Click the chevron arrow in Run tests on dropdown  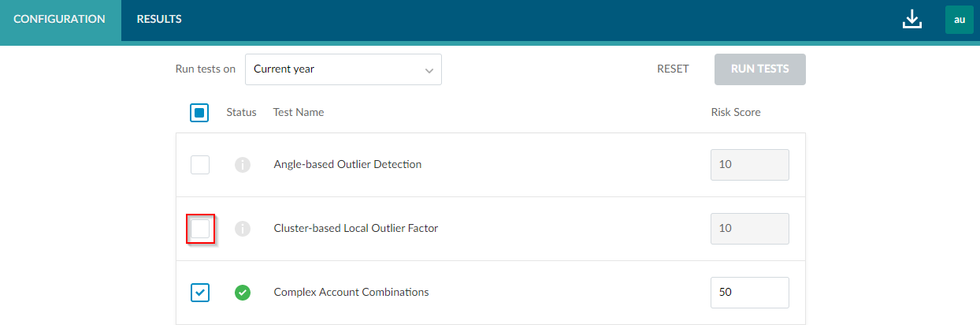(429, 70)
